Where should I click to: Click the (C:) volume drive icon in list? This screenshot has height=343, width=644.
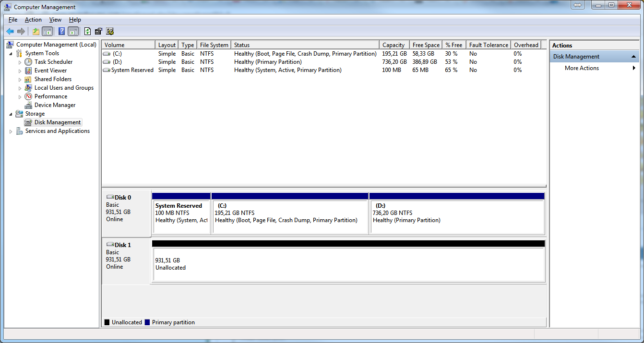[x=107, y=54]
